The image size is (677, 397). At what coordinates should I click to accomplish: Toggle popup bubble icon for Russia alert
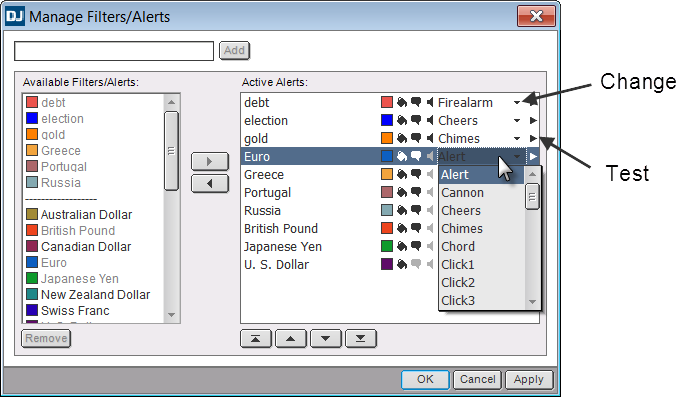point(416,210)
